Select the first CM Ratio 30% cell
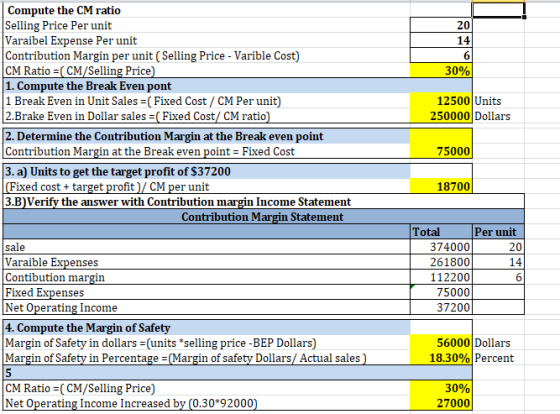 click(441, 70)
